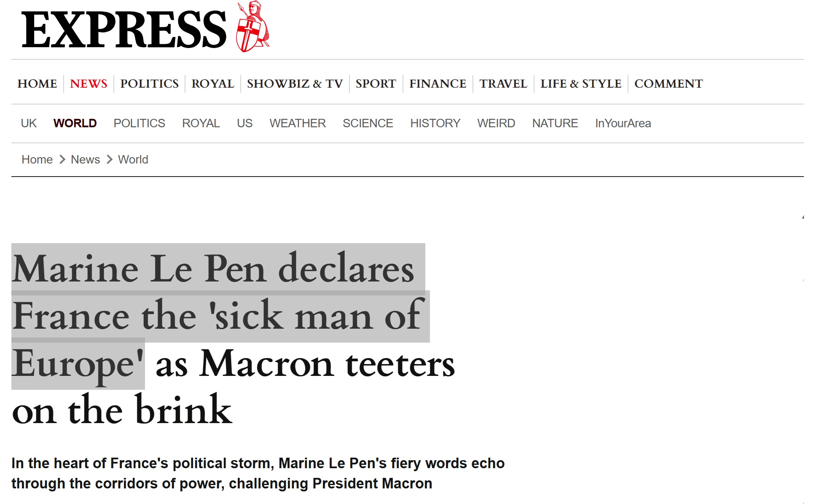Open the SCIENCE subcategory
819x504 pixels.
[368, 123]
